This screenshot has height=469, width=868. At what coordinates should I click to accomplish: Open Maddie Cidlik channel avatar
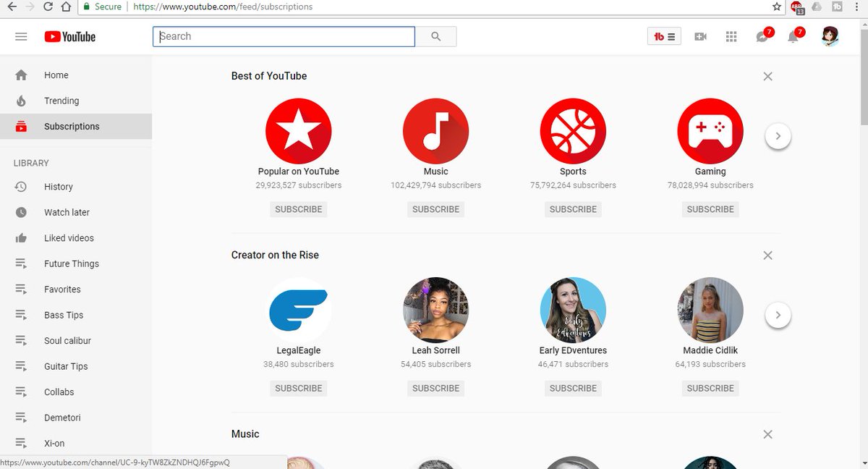click(710, 310)
